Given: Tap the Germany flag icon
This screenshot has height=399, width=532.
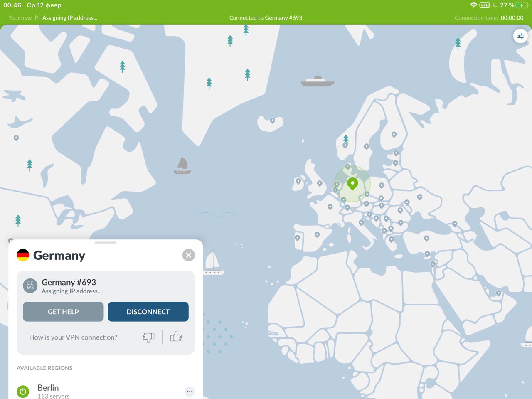Looking at the screenshot, I should (23, 255).
